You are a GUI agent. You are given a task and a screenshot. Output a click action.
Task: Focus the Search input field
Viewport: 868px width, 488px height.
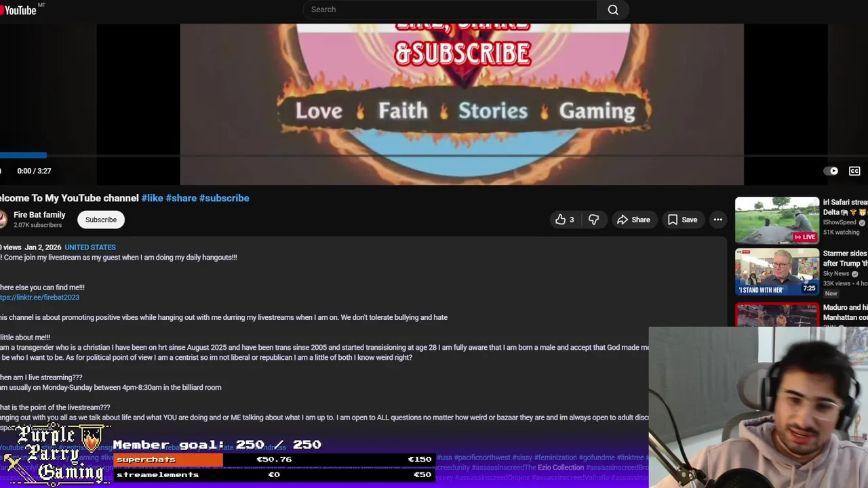coord(450,9)
